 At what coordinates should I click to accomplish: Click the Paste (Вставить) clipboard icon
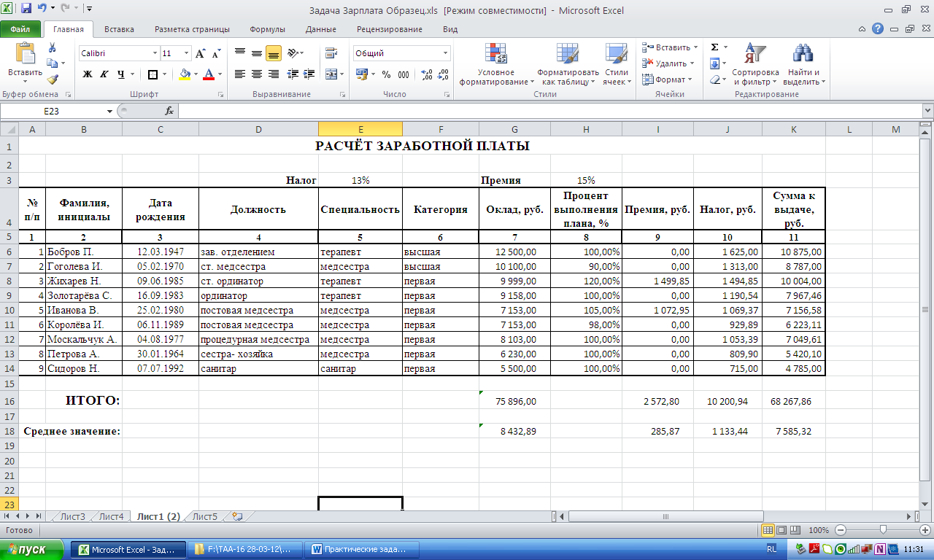26,55
